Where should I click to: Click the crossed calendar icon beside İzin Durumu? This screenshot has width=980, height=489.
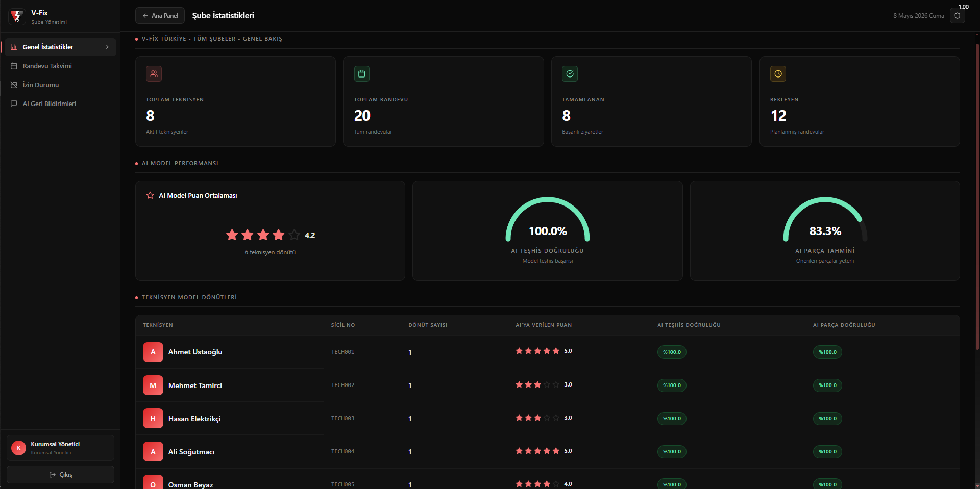click(x=14, y=85)
